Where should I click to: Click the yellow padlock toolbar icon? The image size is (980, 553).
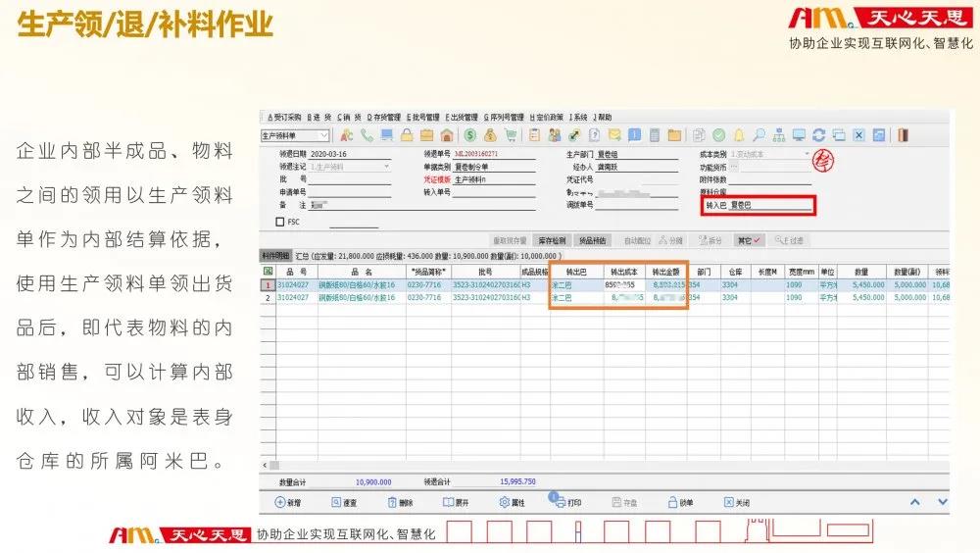(407, 135)
